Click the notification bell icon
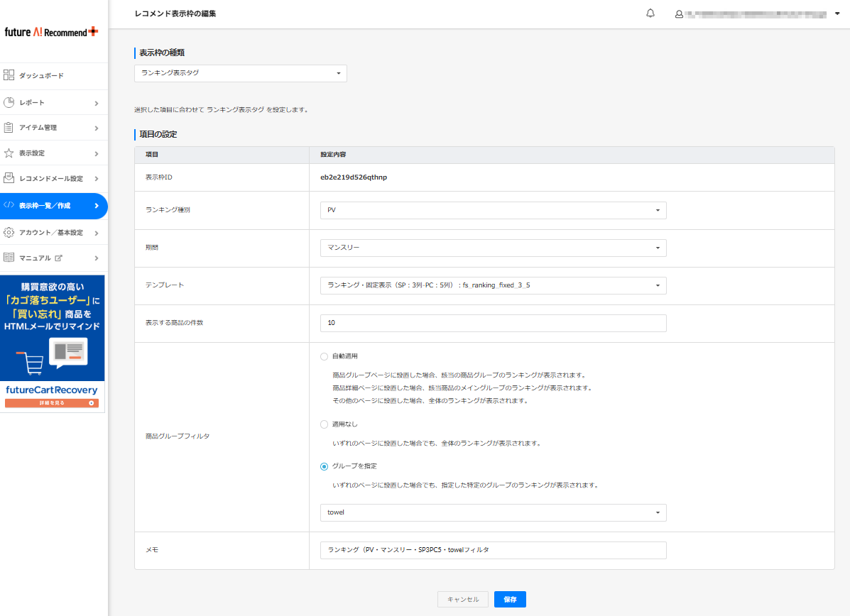The image size is (850, 616). [x=650, y=13]
